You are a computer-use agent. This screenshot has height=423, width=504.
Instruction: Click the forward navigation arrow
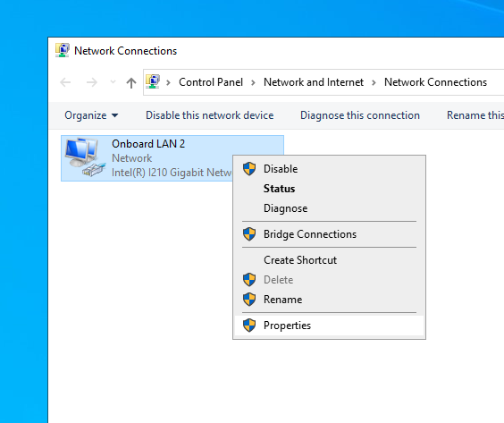(x=92, y=82)
